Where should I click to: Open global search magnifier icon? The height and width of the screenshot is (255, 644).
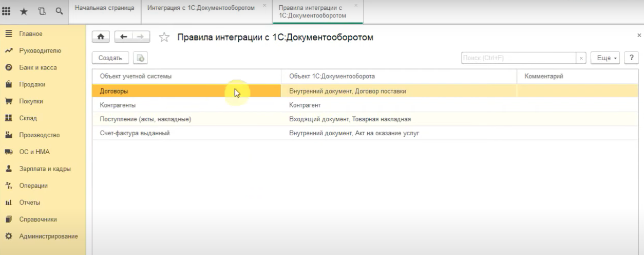60,12
